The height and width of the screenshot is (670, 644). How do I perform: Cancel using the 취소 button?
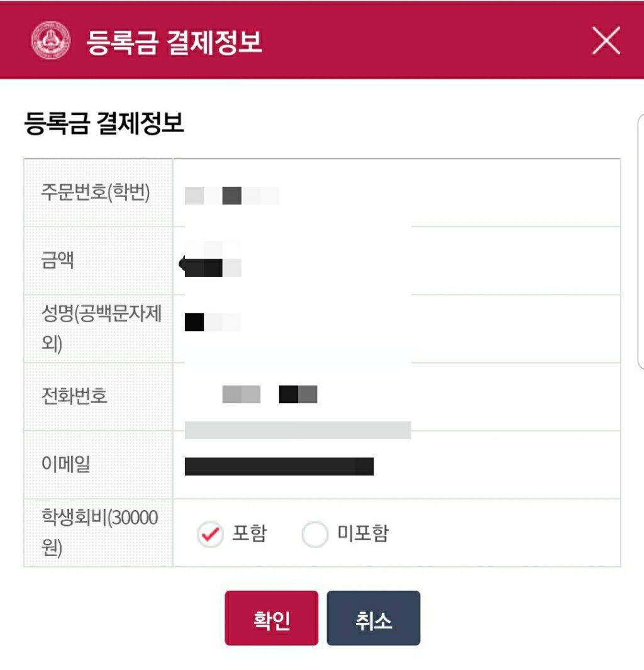coord(374,618)
